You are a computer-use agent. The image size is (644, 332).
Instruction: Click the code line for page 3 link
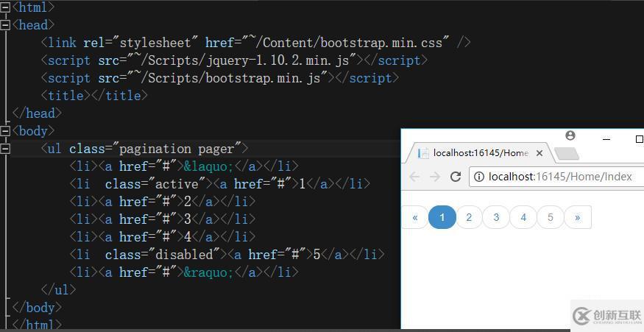[x=163, y=219]
